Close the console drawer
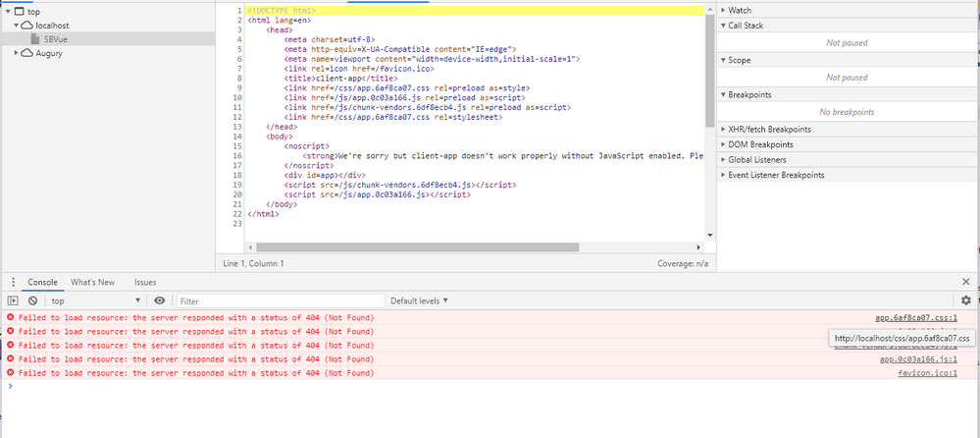 coord(966,282)
